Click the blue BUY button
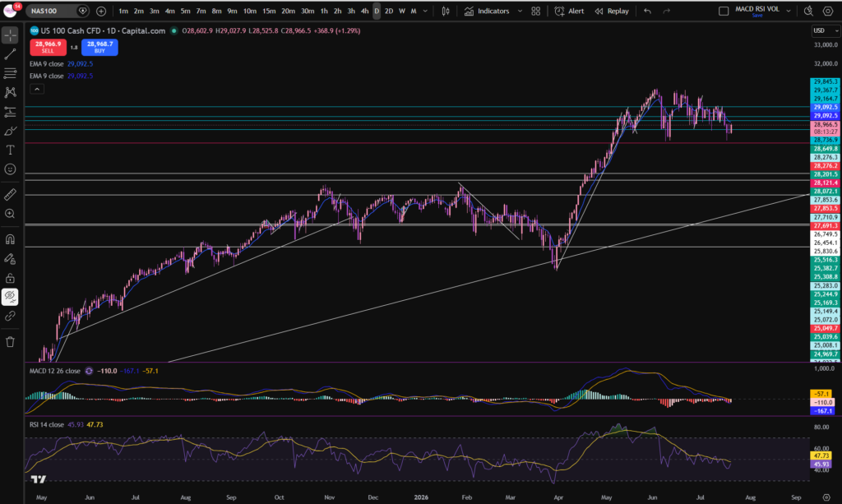The height and width of the screenshot is (504, 842). point(99,47)
